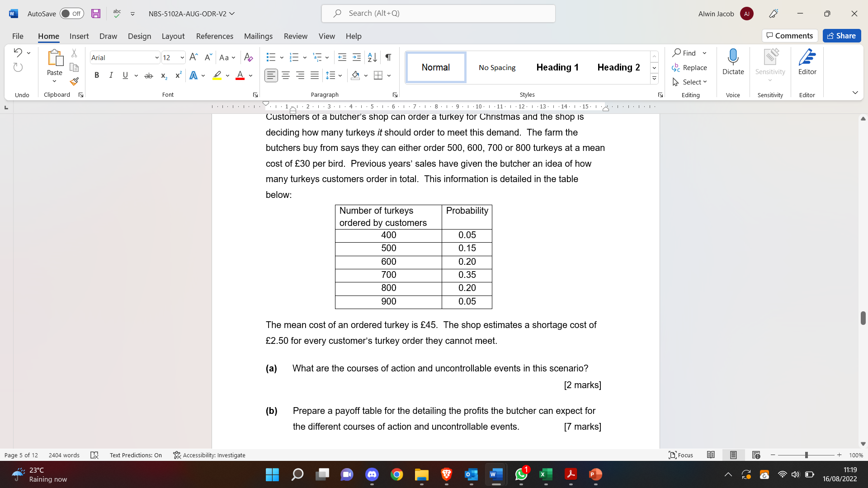Switch to the Layout tab

coord(173,36)
